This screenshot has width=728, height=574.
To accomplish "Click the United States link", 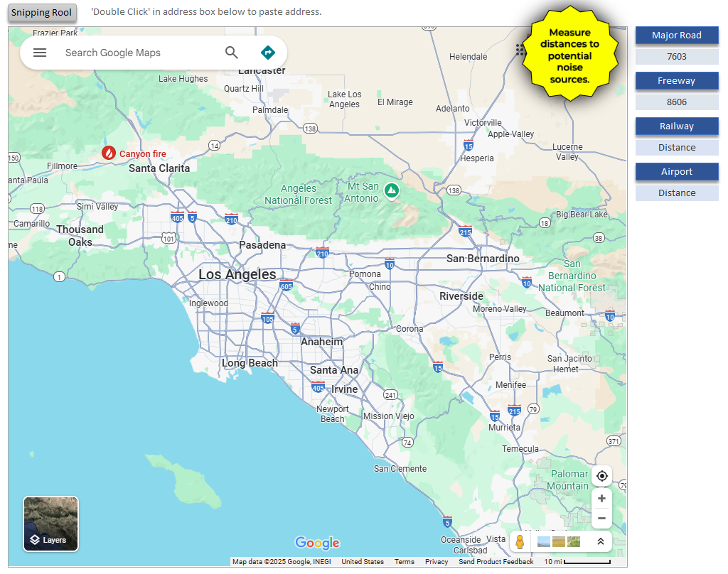I will point(363,561).
